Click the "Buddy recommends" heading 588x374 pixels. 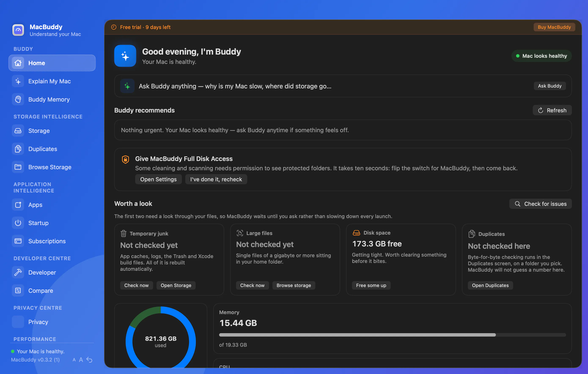(x=144, y=110)
